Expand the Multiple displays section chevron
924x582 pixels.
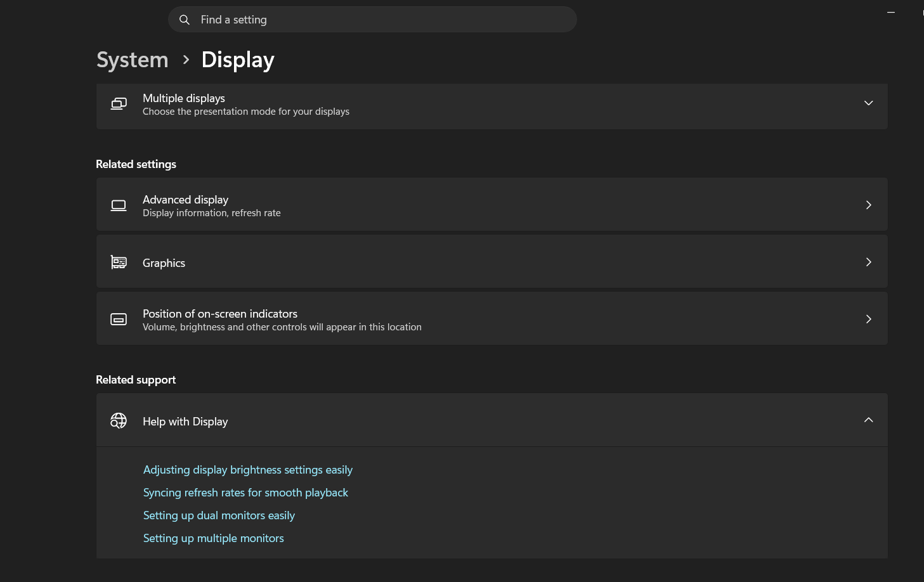(x=869, y=103)
